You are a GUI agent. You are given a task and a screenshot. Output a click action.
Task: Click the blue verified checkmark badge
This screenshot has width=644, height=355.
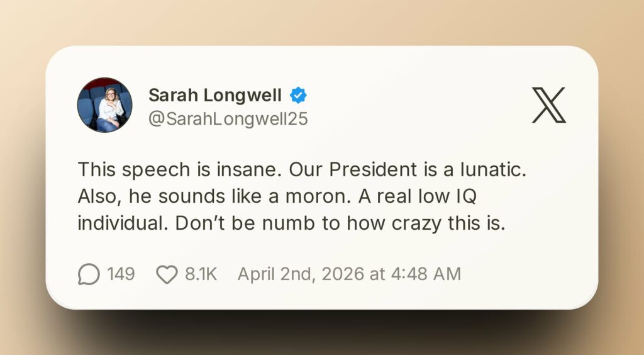click(x=297, y=95)
